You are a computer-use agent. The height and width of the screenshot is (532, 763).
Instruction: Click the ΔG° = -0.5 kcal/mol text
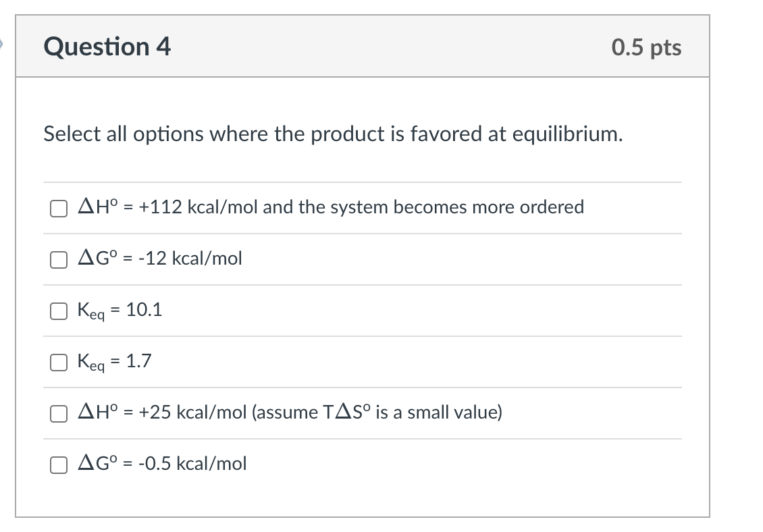click(162, 463)
